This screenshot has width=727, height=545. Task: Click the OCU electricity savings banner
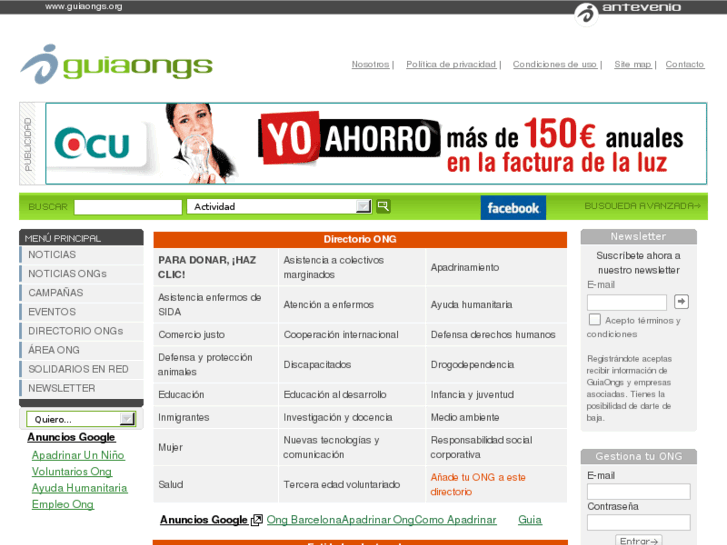click(x=376, y=143)
